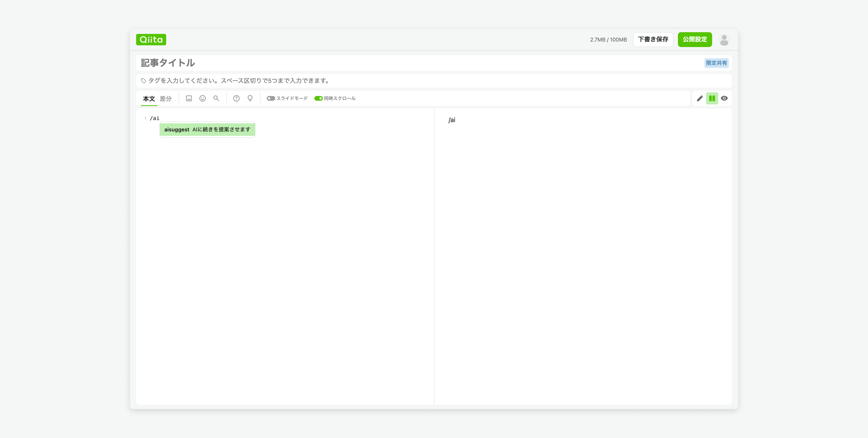Open the emoji picker icon
Screen dimensions: 868x438
203,98
